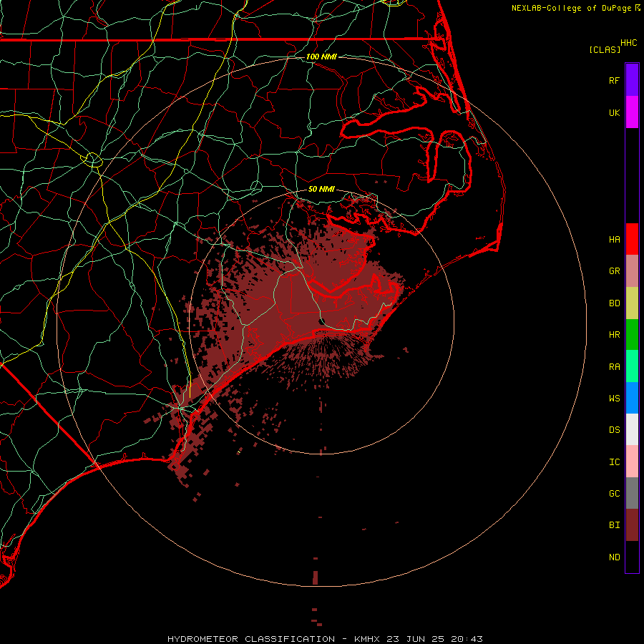Screen dimensions: 644x644
Task: Pick the HR green legend swatch
Action: [x=632, y=335]
